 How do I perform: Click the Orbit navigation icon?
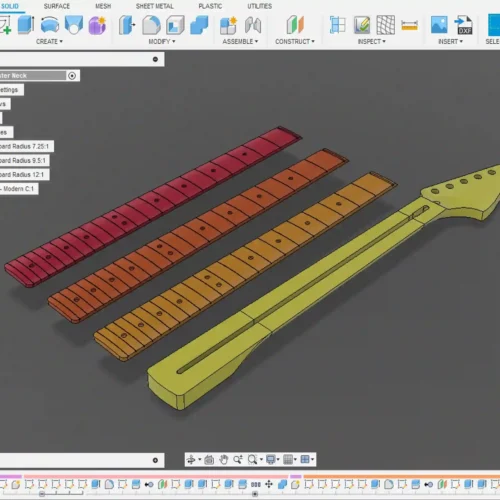tap(191, 460)
